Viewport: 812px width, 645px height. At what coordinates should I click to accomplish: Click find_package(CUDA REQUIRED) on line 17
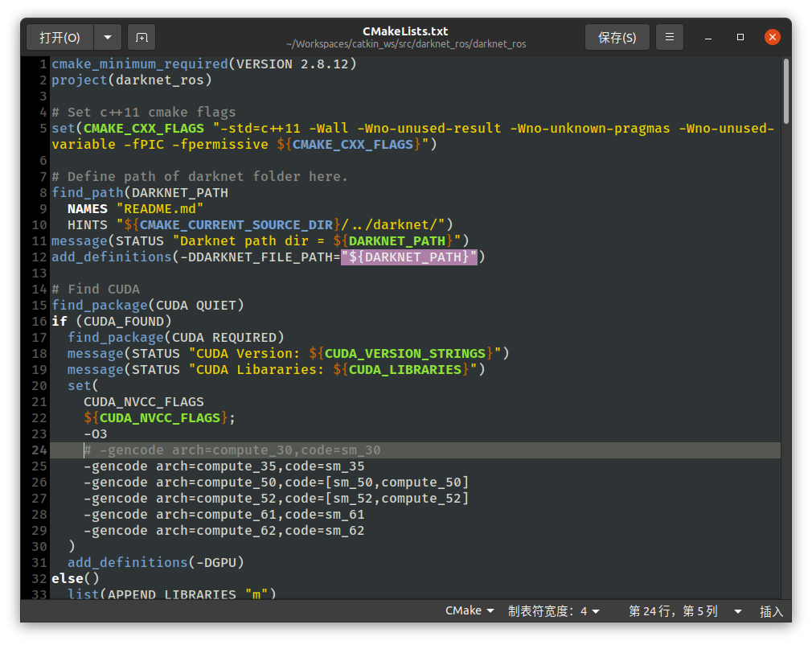pyautogui.click(x=176, y=337)
